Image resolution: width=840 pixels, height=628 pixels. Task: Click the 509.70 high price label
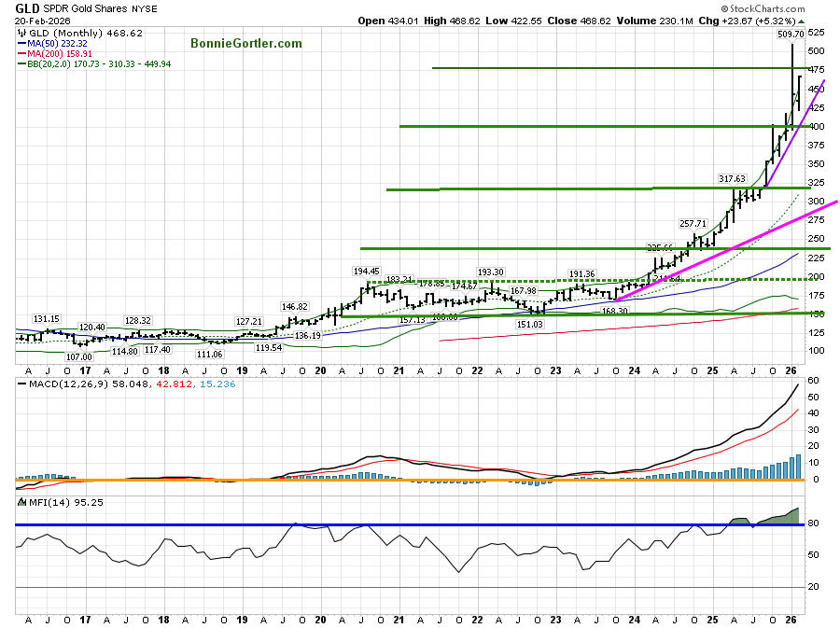(791, 33)
